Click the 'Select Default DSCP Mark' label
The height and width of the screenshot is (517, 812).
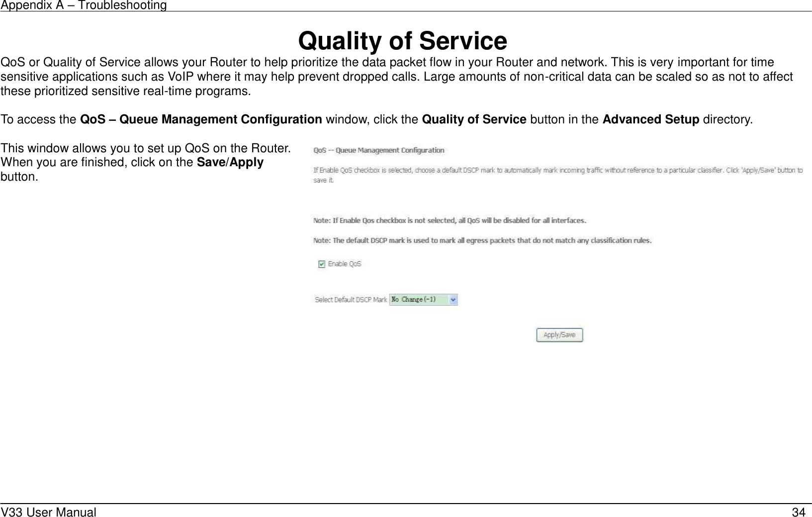(x=351, y=300)
